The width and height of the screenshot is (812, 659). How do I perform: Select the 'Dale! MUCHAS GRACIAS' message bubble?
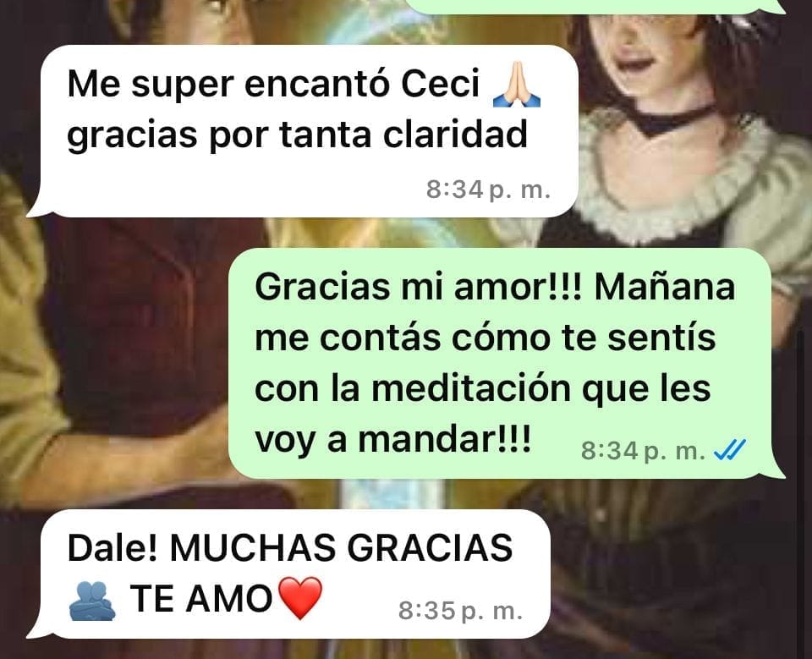289,574
